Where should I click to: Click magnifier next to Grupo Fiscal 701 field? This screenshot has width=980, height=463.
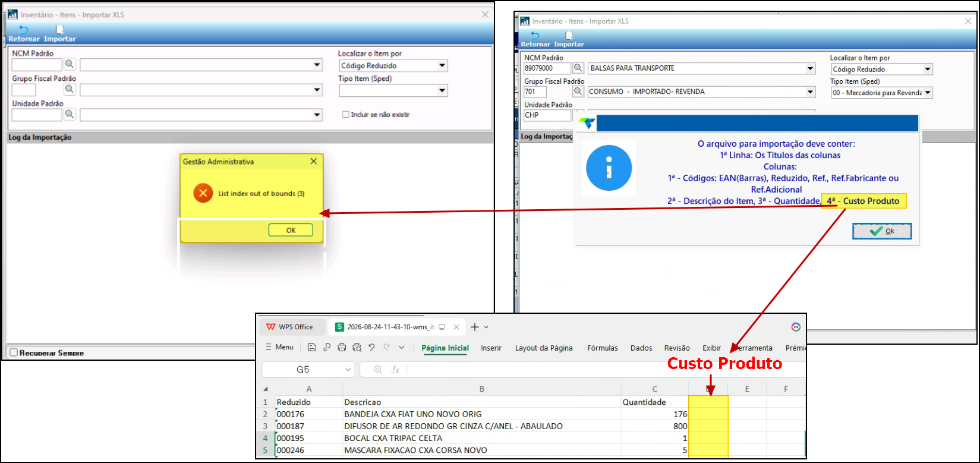578,92
